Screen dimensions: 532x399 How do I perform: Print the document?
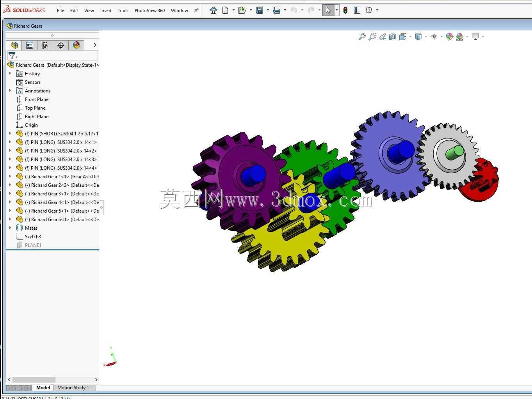click(277, 10)
